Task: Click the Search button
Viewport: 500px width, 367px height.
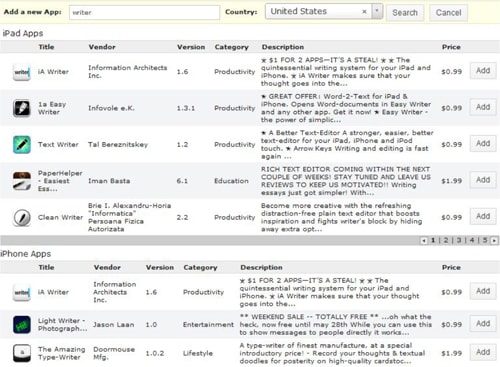Action: [405, 13]
